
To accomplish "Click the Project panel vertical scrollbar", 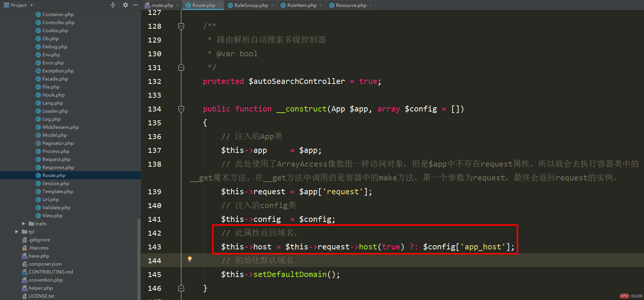I will tap(139, 259).
